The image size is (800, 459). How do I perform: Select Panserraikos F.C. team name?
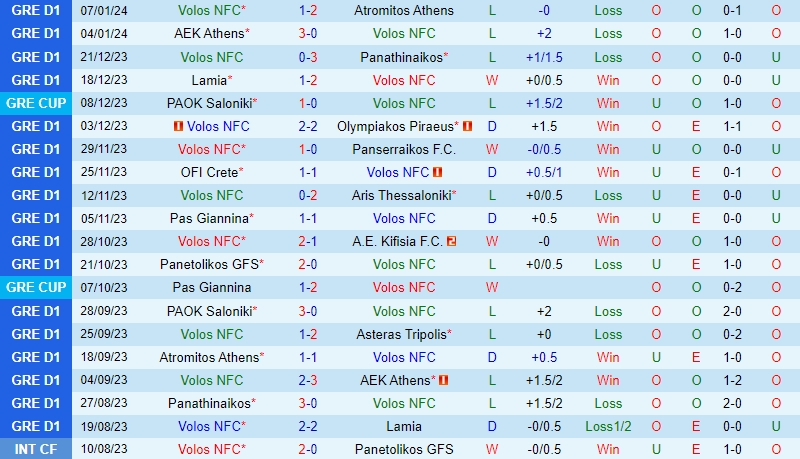pyautogui.click(x=404, y=149)
